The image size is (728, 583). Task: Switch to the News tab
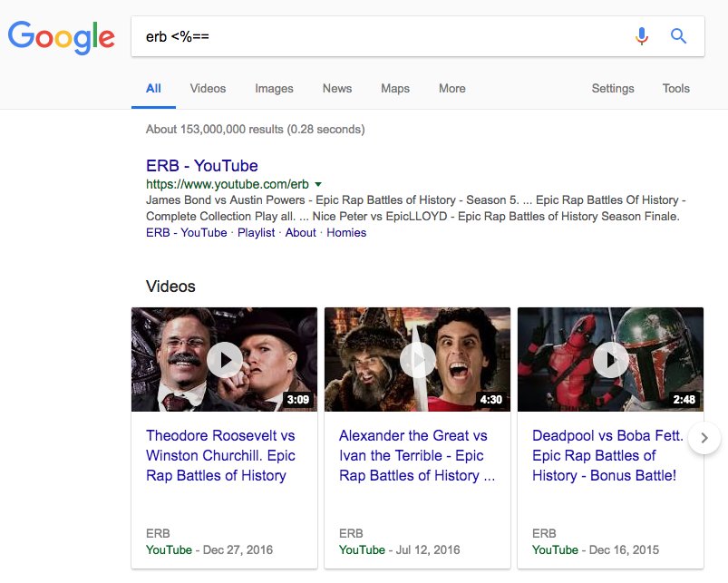(337, 88)
